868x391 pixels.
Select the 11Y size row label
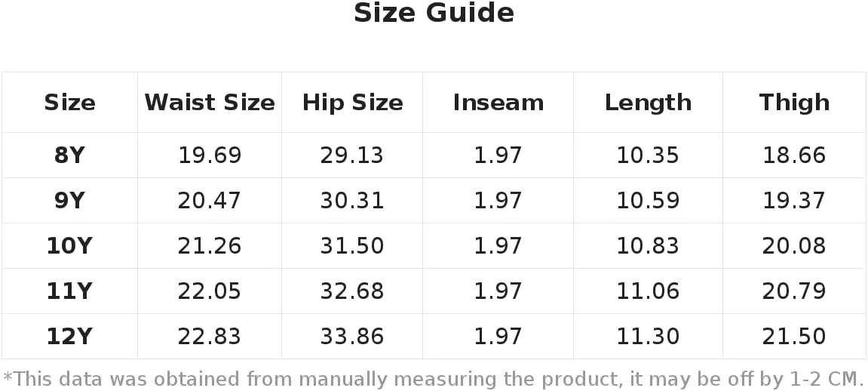[69, 291]
